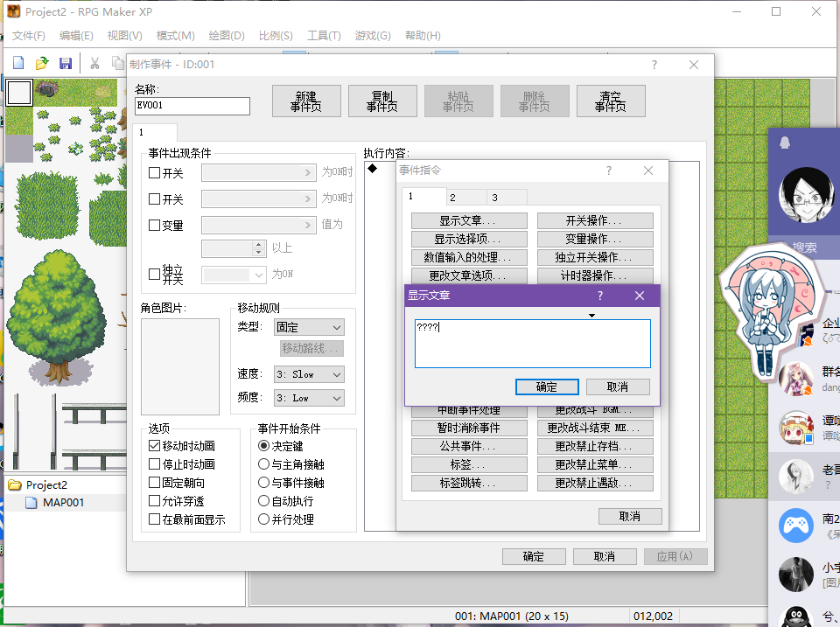The width and height of the screenshot is (840, 627).
Task: Open the 速度 speed dropdown
Action: [309, 374]
